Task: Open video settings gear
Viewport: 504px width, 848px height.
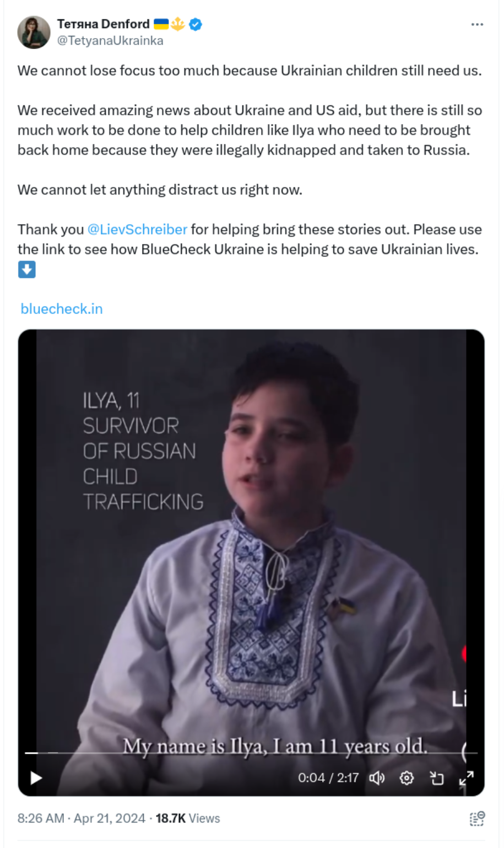Action: point(407,778)
